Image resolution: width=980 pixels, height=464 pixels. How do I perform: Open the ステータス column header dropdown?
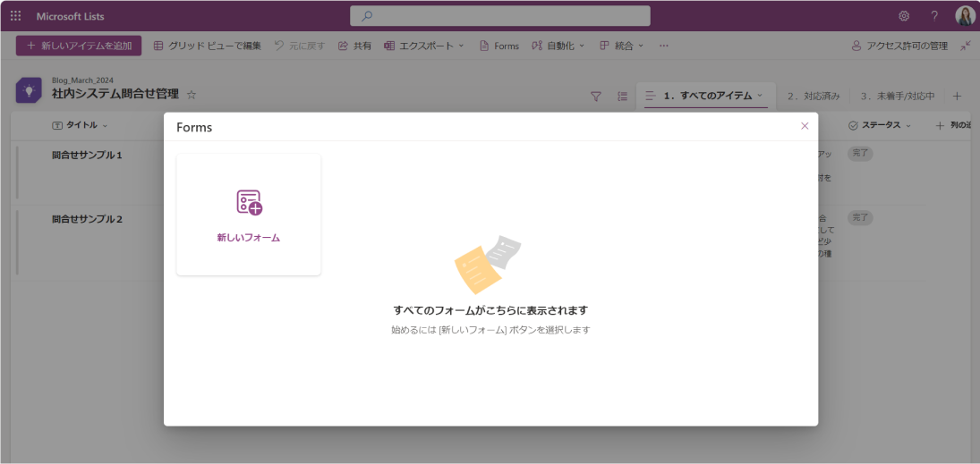[x=880, y=125]
